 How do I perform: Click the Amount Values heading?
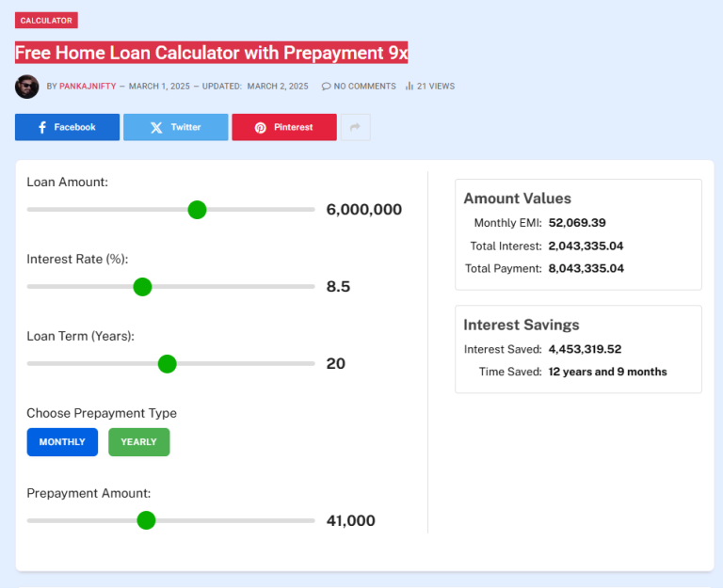point(518,199)
